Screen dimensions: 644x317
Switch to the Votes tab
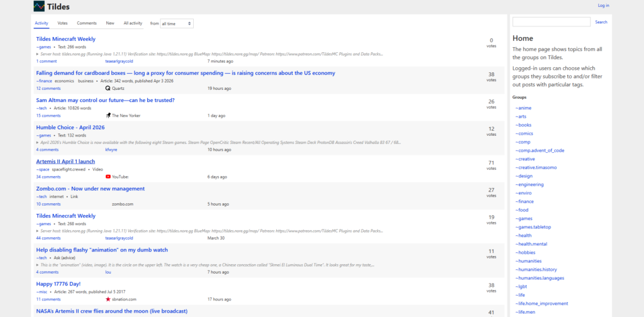tap(62, 23)
